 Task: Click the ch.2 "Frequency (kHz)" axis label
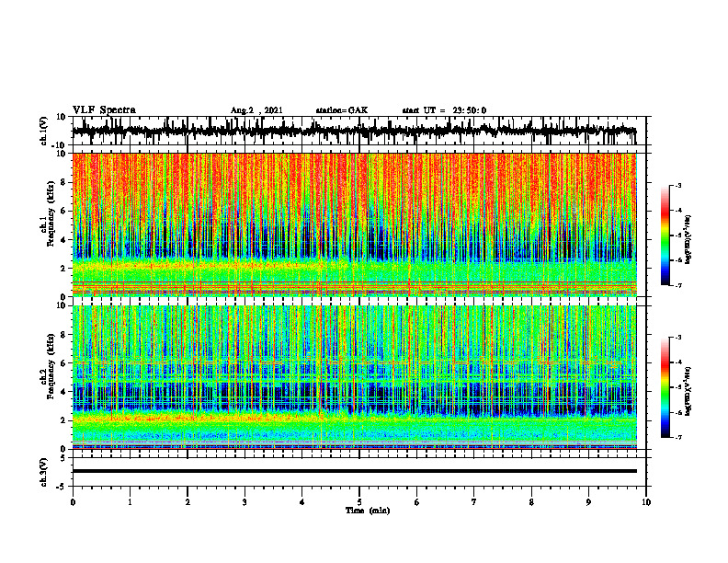[x=51, y=366]
